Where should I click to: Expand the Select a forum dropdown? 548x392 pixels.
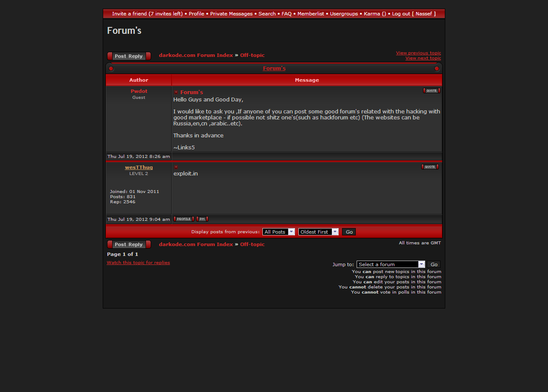[x=390, y=264]
